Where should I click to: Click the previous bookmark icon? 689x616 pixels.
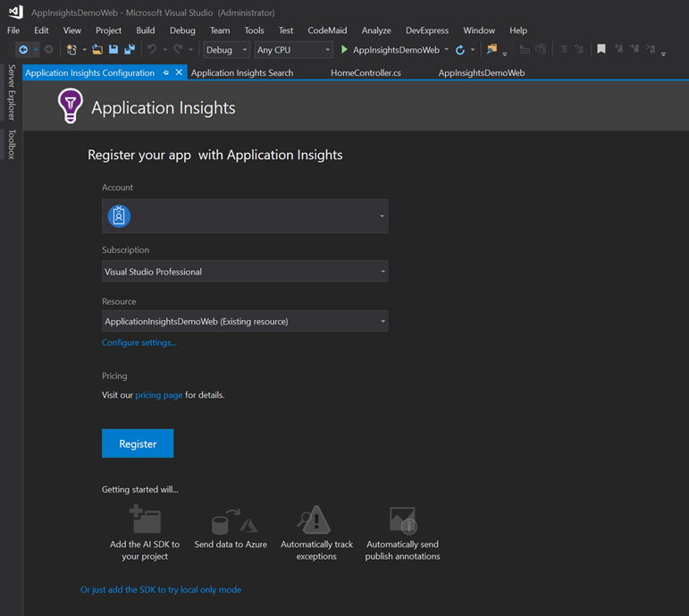(x=618, y=49)
